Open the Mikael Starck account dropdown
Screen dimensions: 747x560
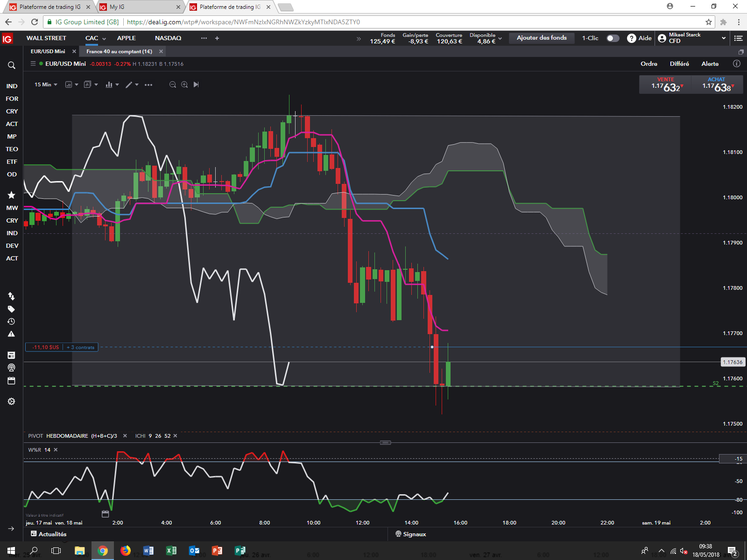pyautogui.click(x=692, y=38)
